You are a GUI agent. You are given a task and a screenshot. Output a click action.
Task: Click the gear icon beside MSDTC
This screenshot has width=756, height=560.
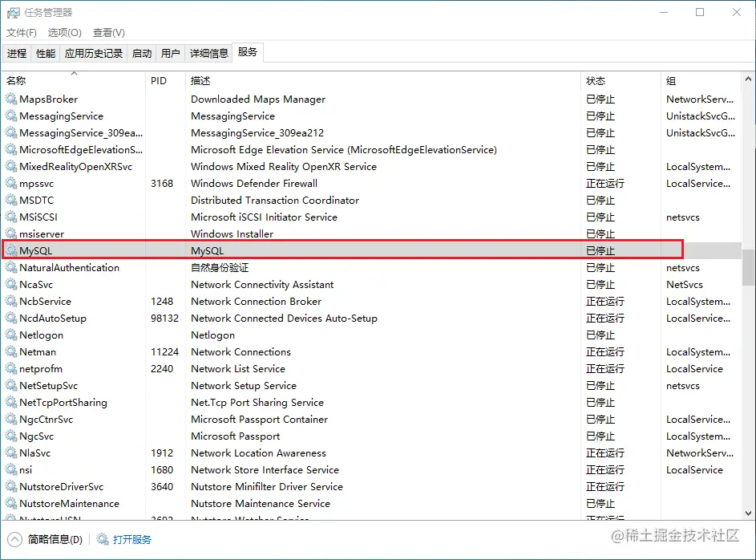click(x=11, y=201)
